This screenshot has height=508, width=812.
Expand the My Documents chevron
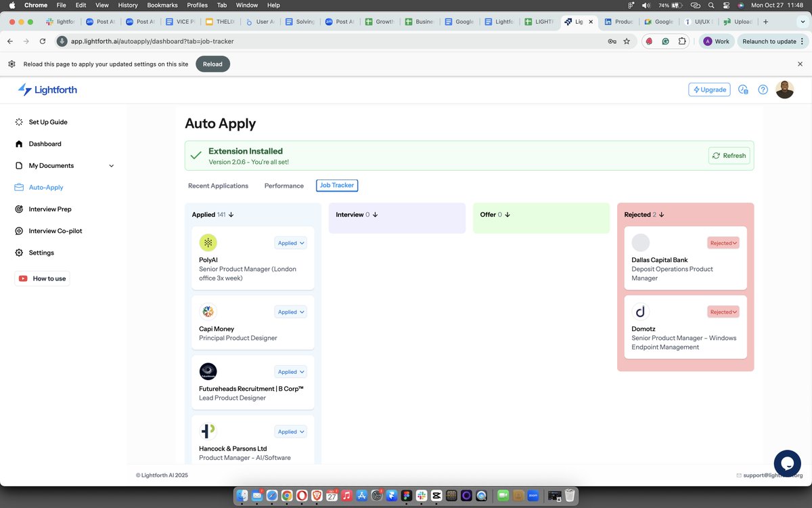point(112,166)
